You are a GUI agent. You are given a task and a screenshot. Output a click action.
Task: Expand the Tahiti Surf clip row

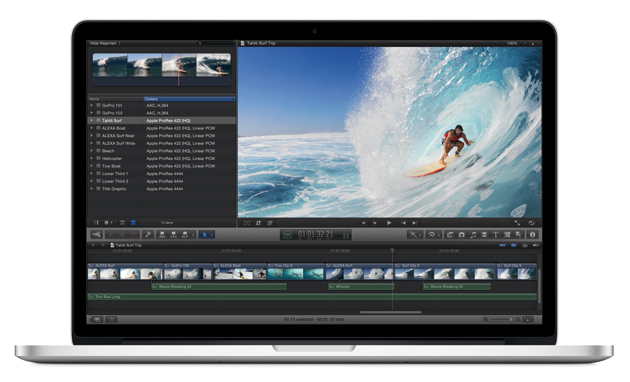click(92, 121)
